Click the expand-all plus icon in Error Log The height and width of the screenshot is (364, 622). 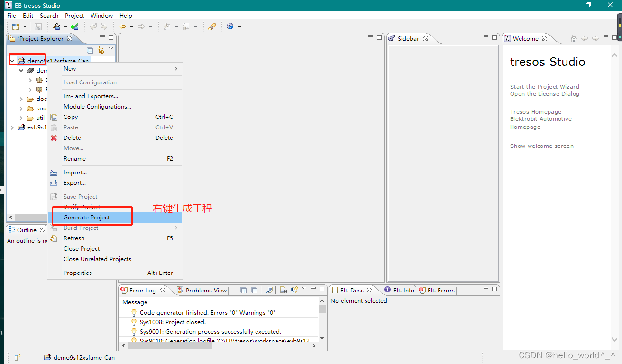[x=244, y=291]
